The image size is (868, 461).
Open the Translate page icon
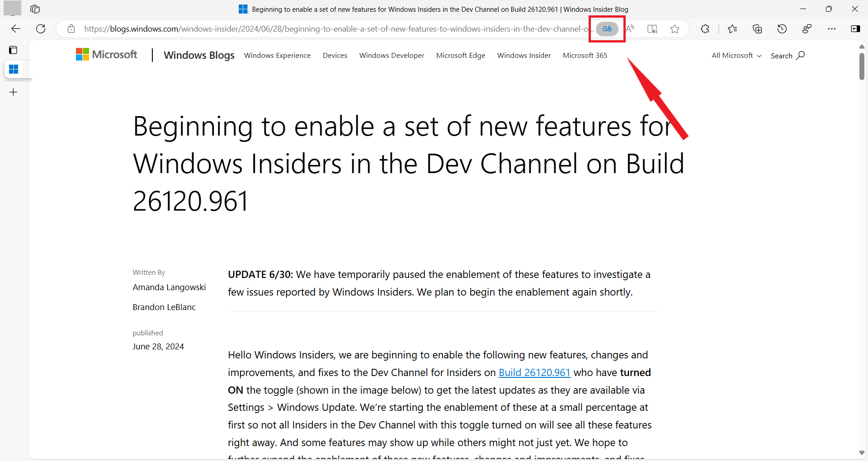tap(607, 29)
